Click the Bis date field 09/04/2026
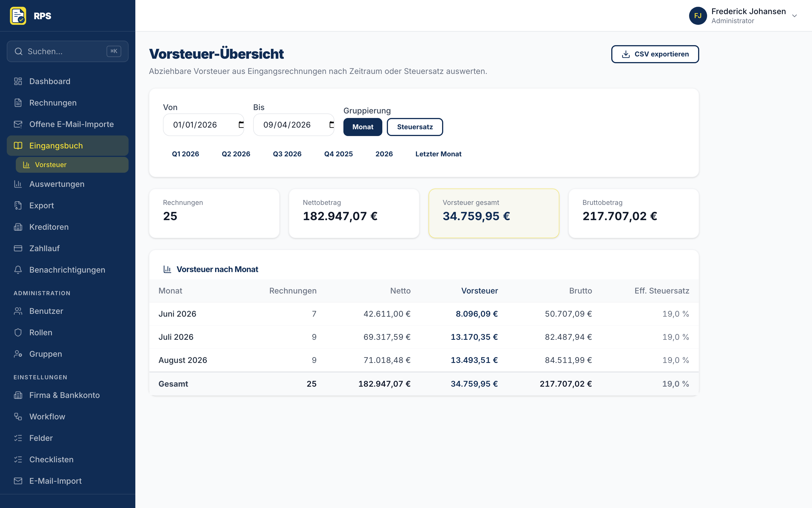Viewport: 812px width, 508px height. tap(294, 125)
